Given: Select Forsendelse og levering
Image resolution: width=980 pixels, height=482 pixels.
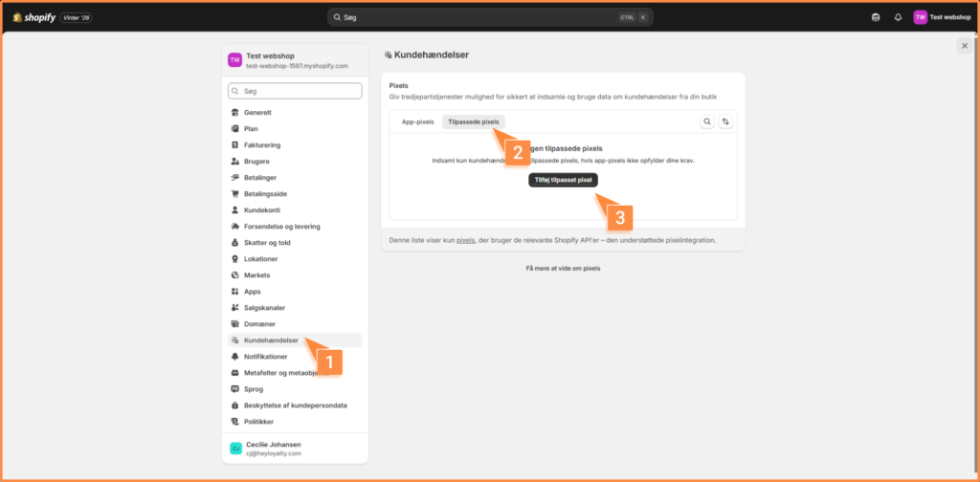Looking at the screenshot, I should tap(281, 227).
